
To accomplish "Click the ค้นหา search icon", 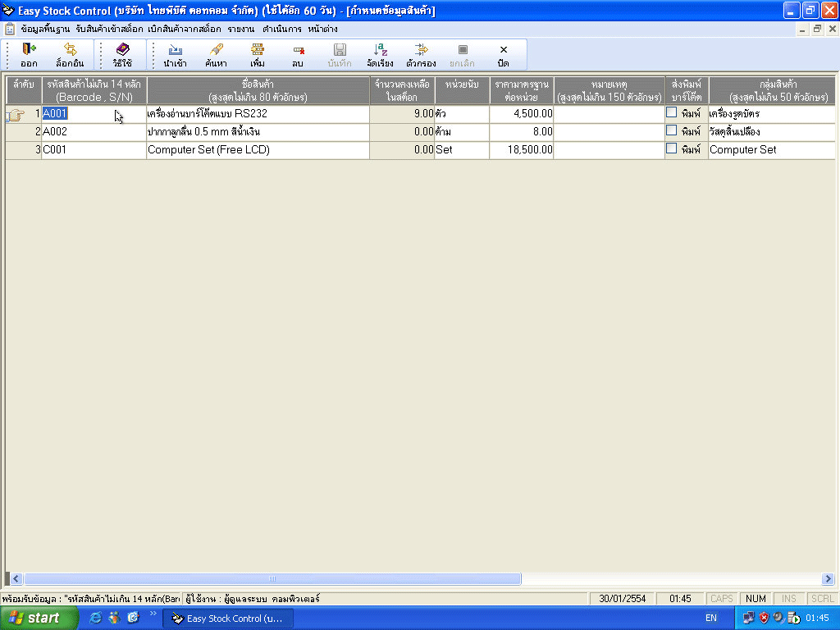I will 217,51.
